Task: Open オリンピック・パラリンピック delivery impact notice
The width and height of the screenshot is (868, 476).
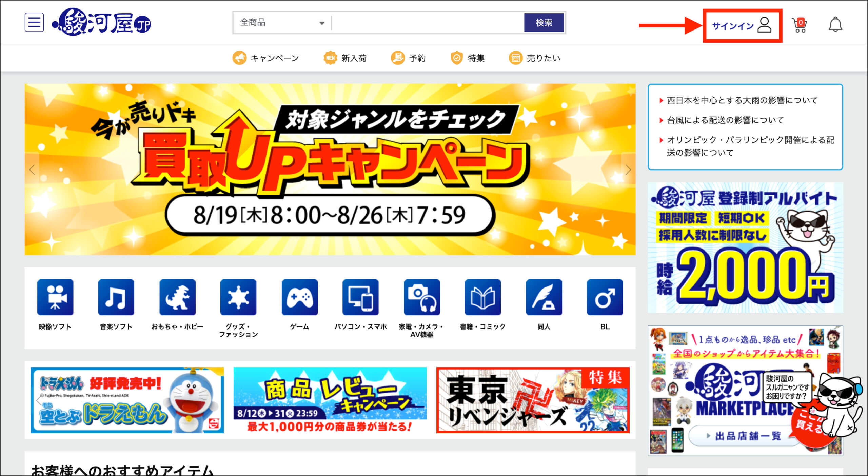Action: click(x=750, y=146)
